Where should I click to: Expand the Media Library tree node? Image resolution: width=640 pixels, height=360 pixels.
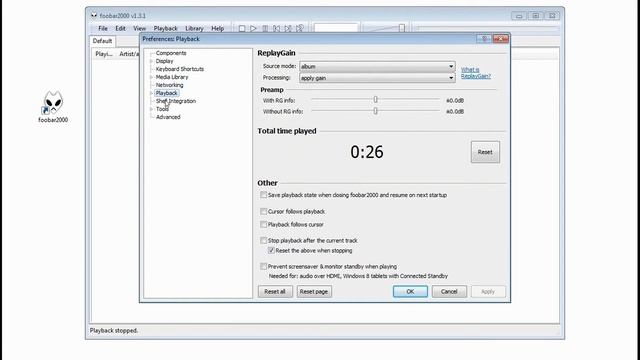151,77
